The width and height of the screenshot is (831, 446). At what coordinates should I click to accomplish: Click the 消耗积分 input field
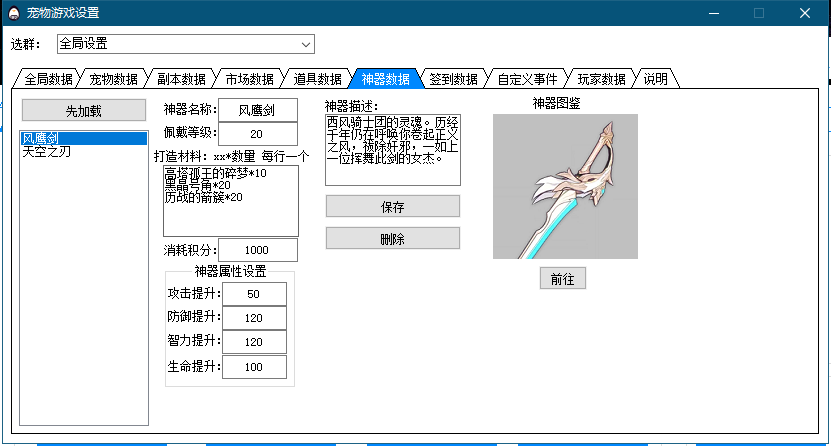click(257, 250)
